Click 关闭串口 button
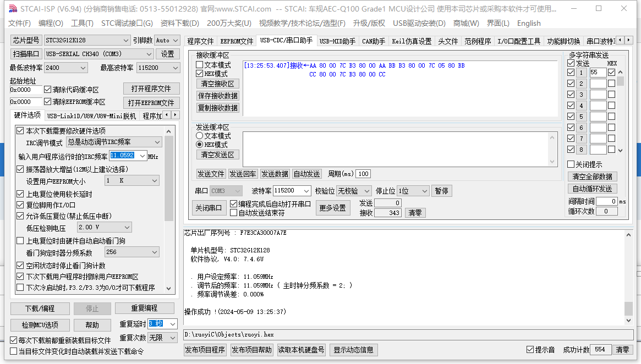The height and width of the screenshot is (364, 641). (x=209, y=208)
